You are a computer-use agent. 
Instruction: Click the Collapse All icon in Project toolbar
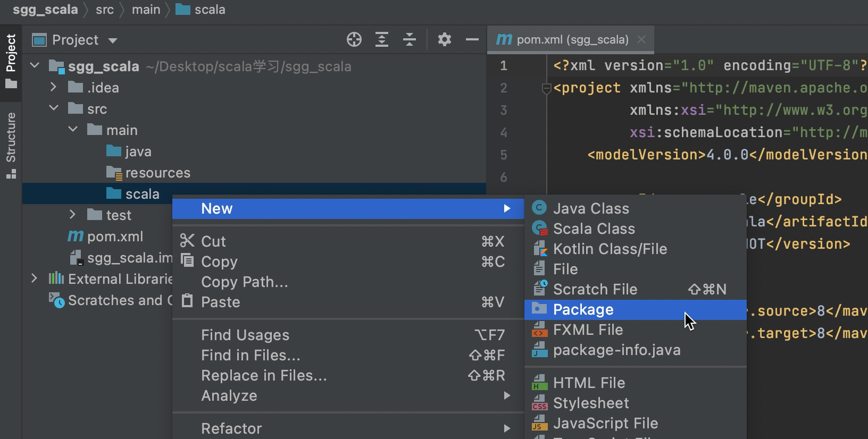tap(410, 40)
